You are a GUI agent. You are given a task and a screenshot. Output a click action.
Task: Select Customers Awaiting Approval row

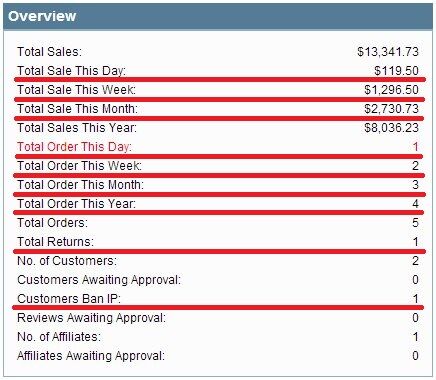click(218, 280)
